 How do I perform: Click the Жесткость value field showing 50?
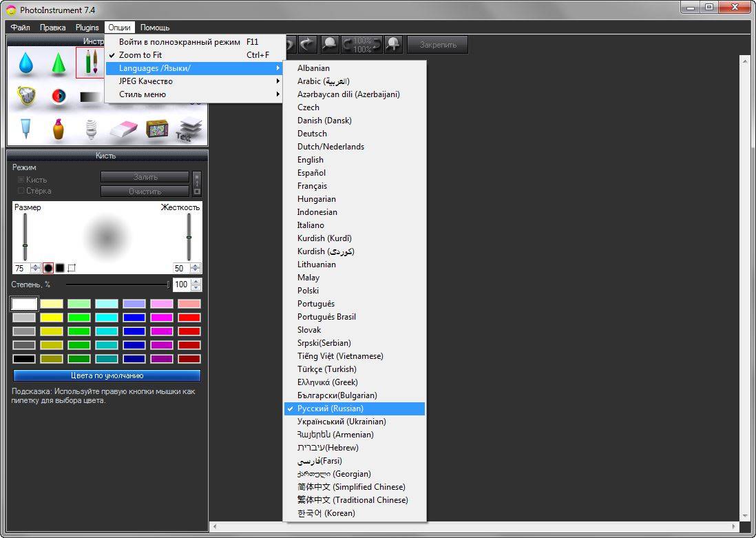point(181,268)
